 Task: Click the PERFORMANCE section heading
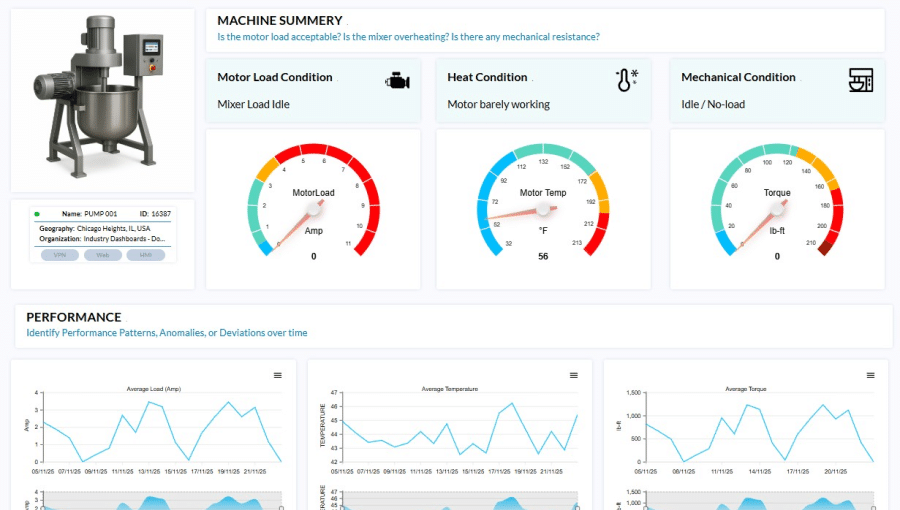[x=74, y=317]
